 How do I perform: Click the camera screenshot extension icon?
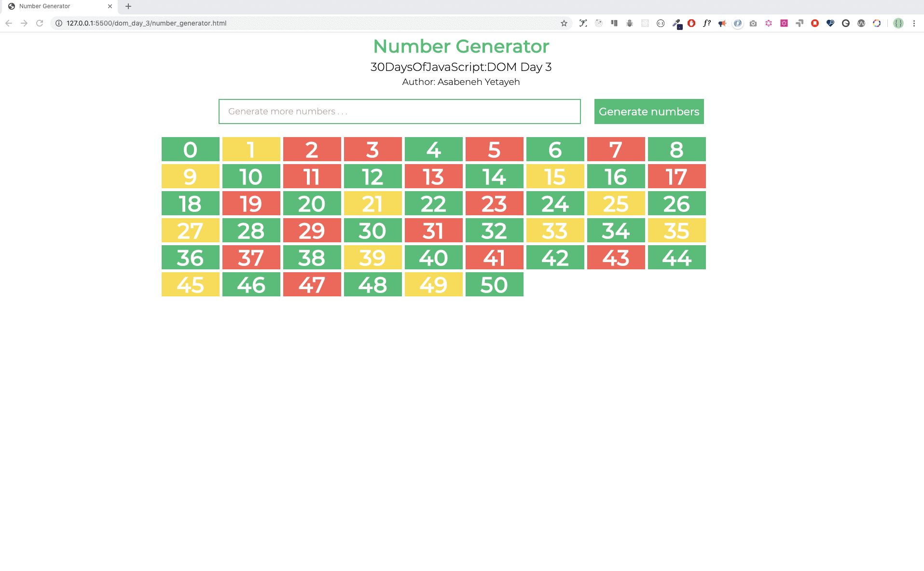pyautogui.click(x=753, y=23)
